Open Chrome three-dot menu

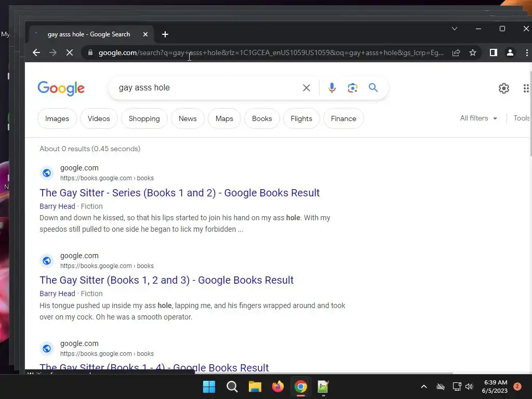click(x=527, y=52)
